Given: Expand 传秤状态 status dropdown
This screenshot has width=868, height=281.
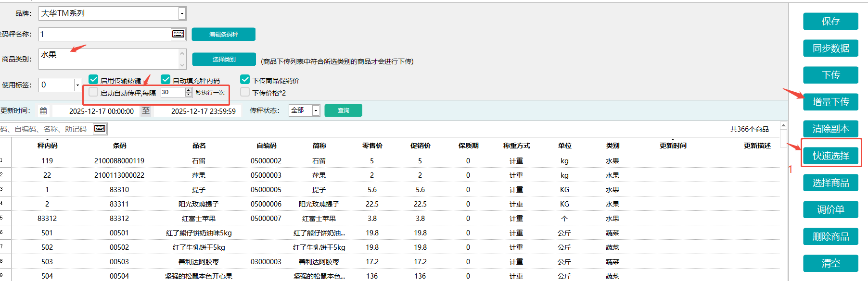Looking at the screenshot, I should pyautogui.click(x=316, y=110).
